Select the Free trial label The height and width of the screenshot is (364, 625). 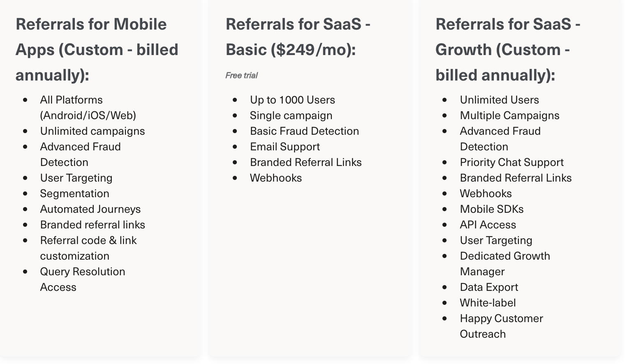(241, 76)
